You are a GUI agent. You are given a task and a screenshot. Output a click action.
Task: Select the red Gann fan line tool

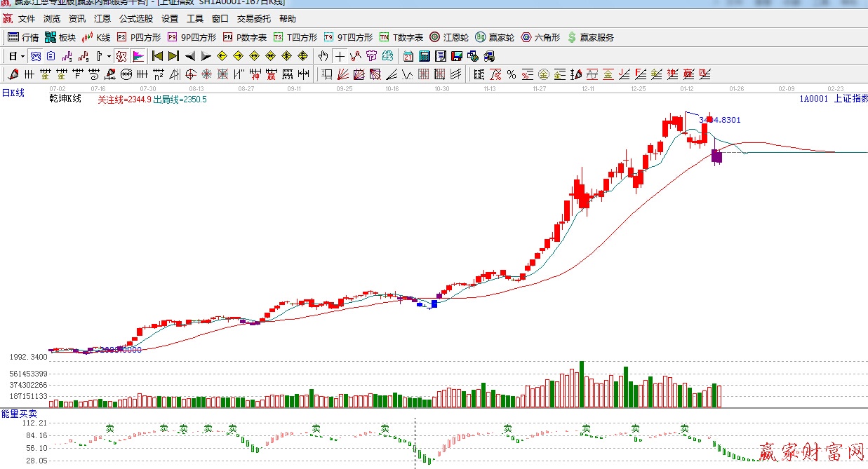pos(342,74)
